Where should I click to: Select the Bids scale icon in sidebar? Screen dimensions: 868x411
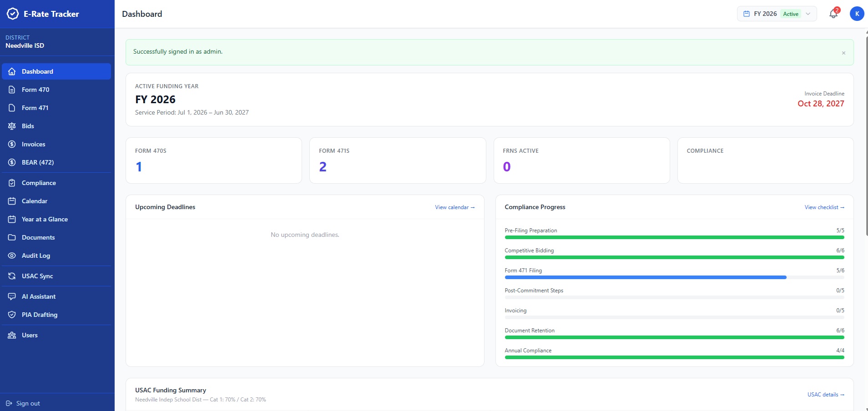click(x=11, y=126)
